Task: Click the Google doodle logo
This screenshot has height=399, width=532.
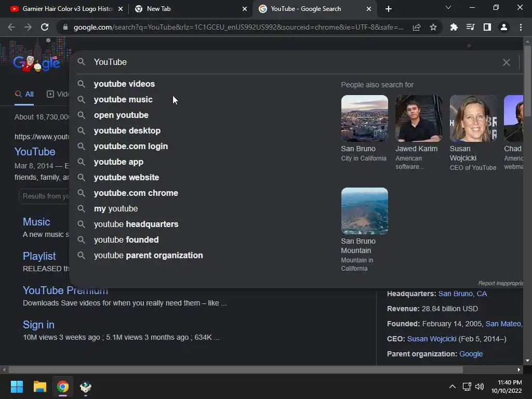Action: pos(37,63)
